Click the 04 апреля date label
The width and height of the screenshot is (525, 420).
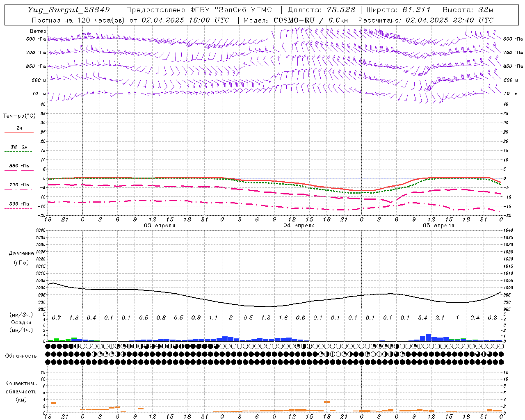click(299, 225)
